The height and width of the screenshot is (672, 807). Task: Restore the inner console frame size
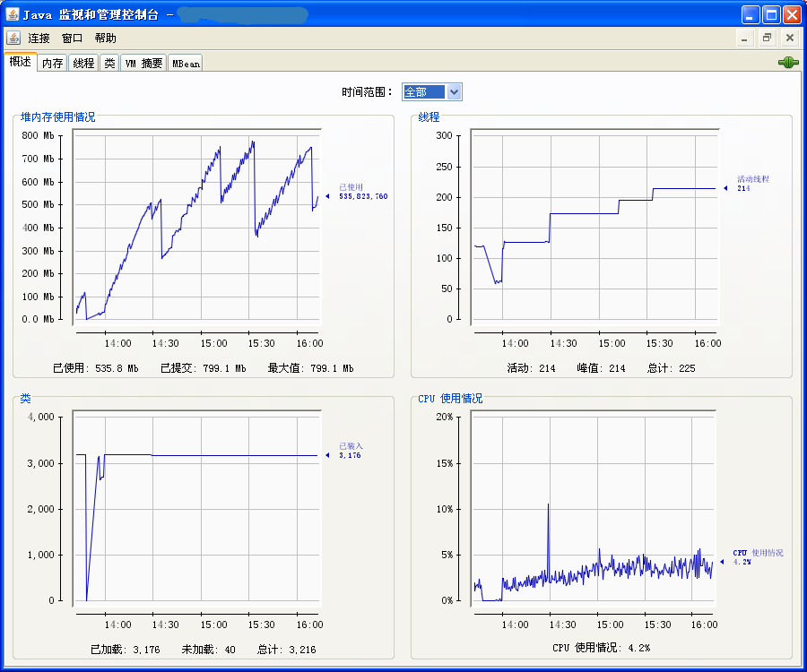(x=767, y=38)
